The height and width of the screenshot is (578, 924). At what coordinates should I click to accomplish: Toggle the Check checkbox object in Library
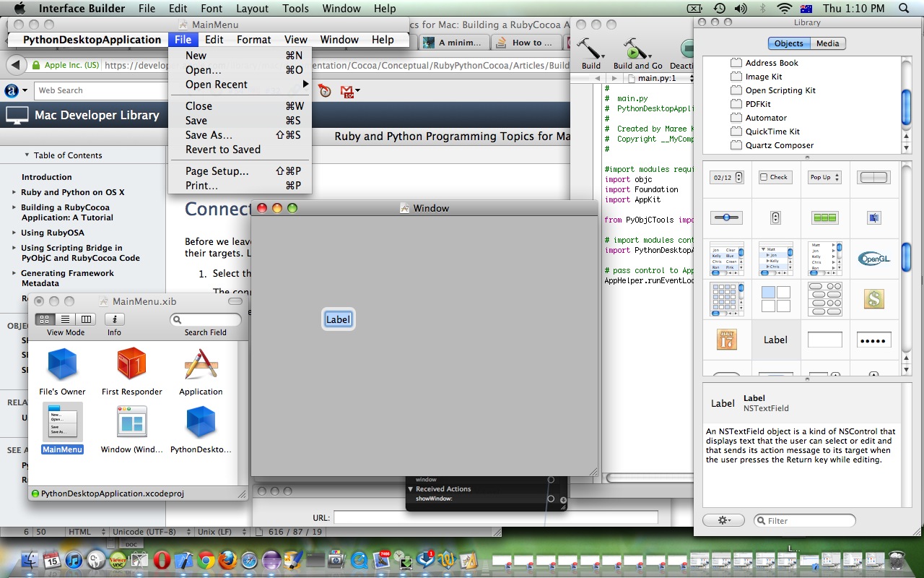[x=775, y=176]
